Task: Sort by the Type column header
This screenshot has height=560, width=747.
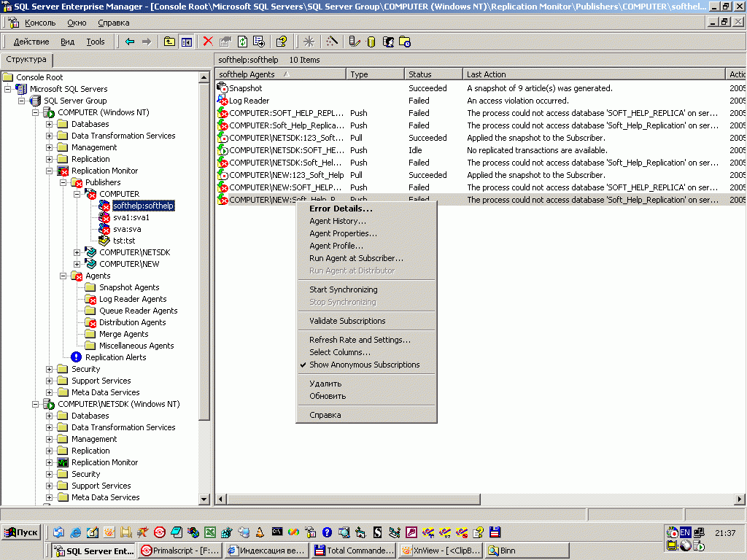Action: coord(376,74)
